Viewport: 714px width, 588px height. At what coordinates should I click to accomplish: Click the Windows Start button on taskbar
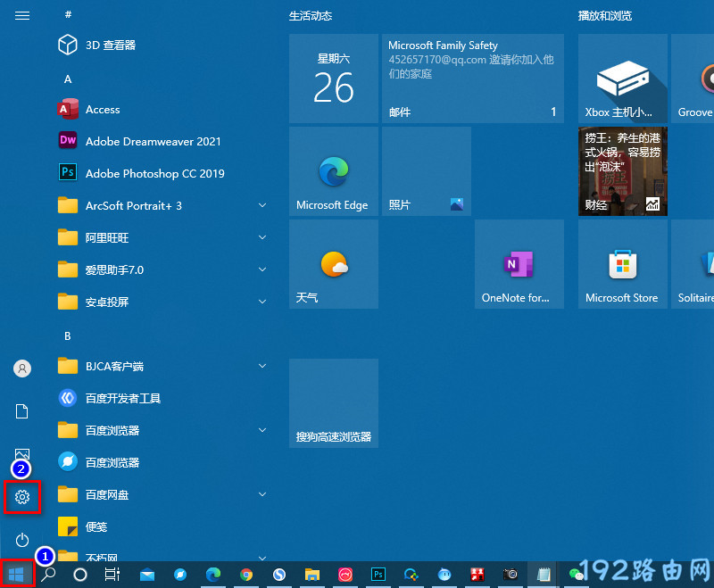tap(17, 574)
